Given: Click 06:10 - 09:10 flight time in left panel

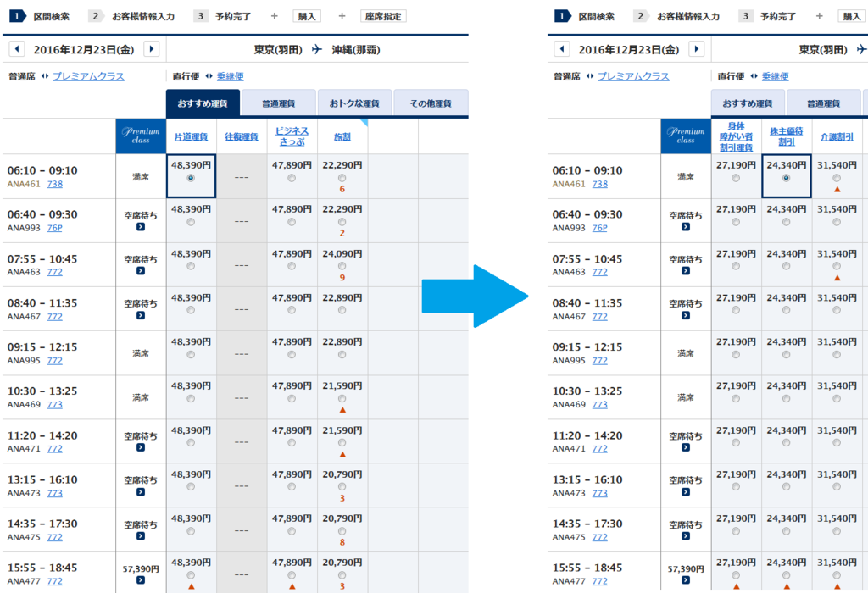Looking at the screenshot, I should point(42,170).
